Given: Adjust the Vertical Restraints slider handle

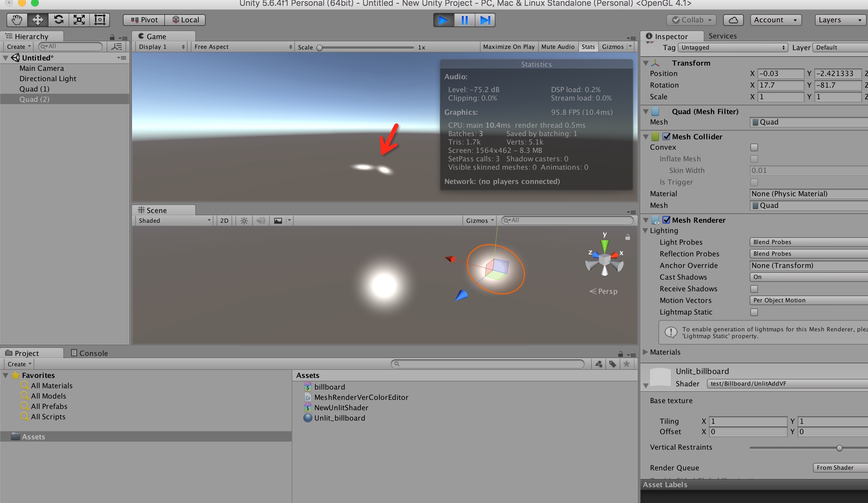Looking at the screenshot, I should [x=839, y=448].
